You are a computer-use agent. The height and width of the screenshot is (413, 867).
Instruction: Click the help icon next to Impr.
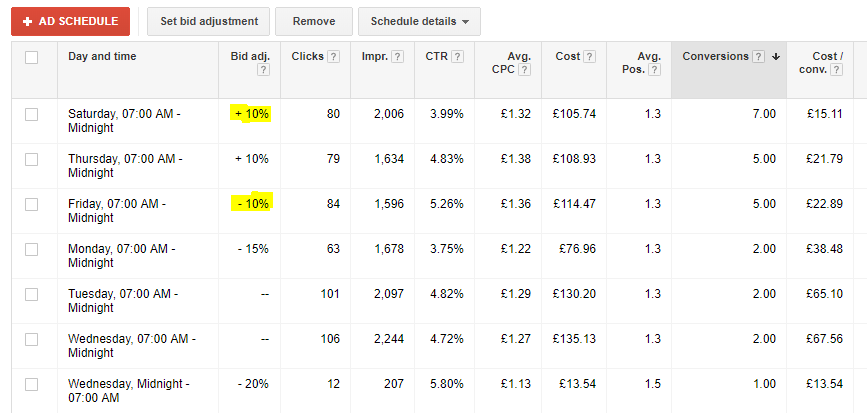[397, 56]
